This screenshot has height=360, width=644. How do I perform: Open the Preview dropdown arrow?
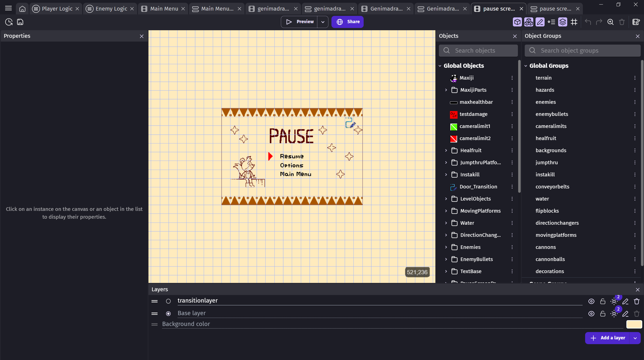coord(323,22)
